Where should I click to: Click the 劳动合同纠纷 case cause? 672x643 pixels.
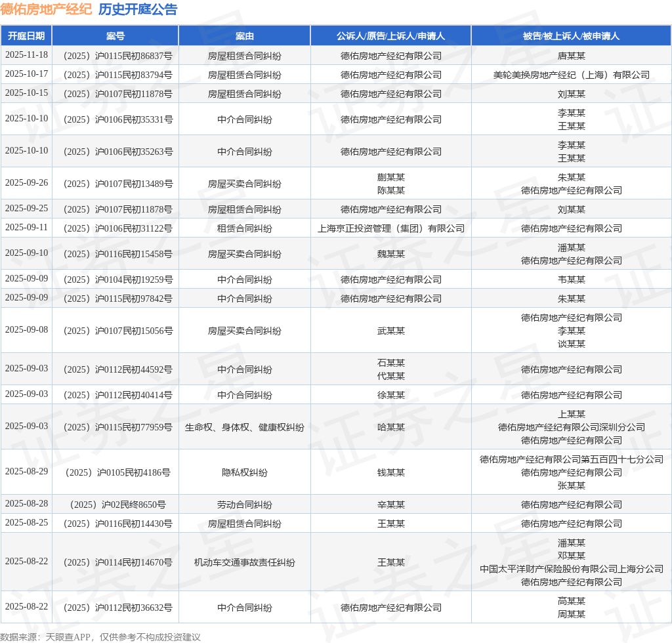pyautogui.click(x=244, y=505)
